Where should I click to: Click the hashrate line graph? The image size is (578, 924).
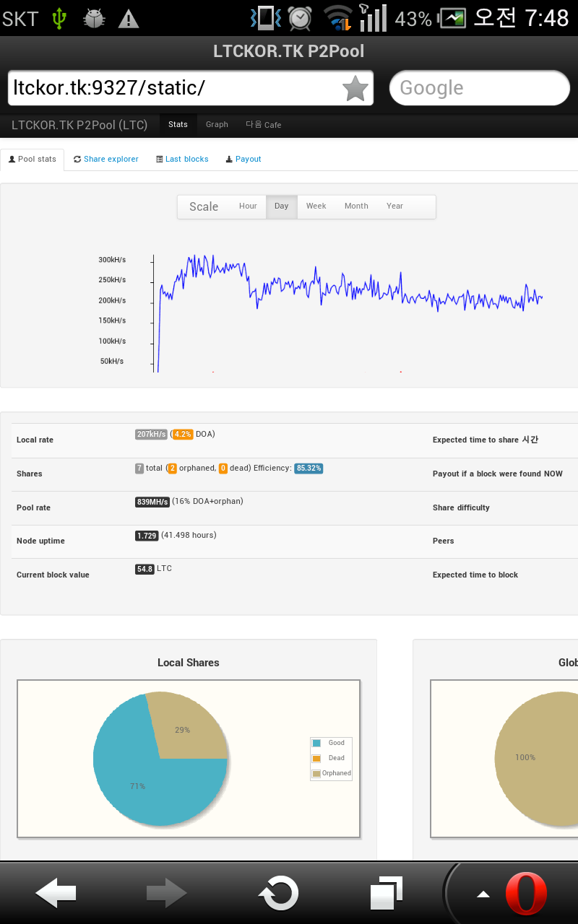[x=348, y=313]
